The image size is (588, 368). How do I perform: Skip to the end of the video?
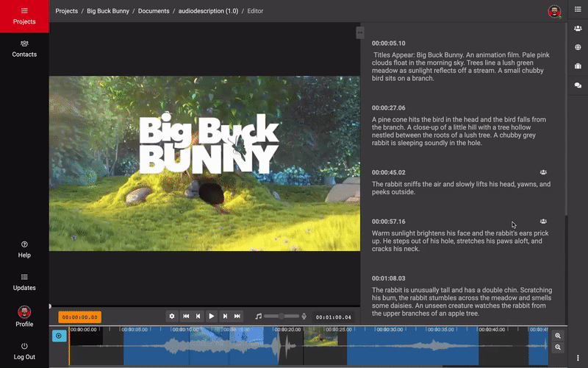(x=237, y=316)
